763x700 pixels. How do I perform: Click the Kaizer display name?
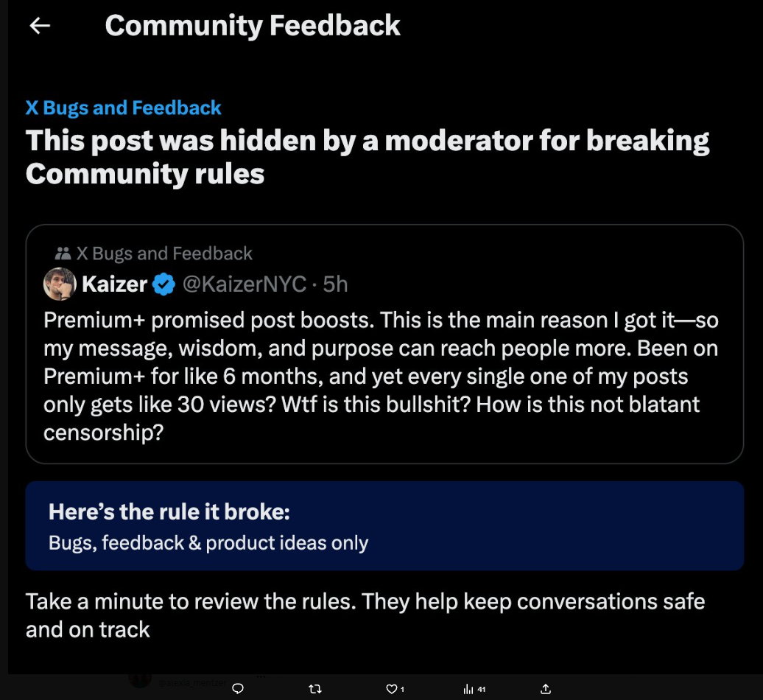point(114,284)
